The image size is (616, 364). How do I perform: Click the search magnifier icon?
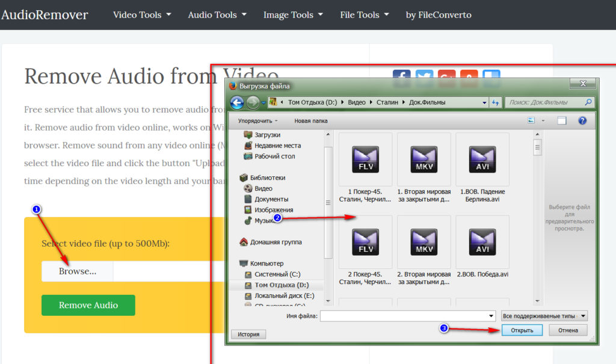coord(588,102)
